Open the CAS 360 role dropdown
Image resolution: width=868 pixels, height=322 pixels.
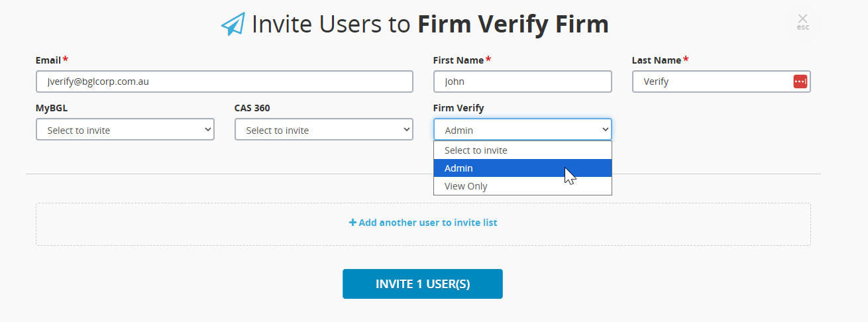324,130
